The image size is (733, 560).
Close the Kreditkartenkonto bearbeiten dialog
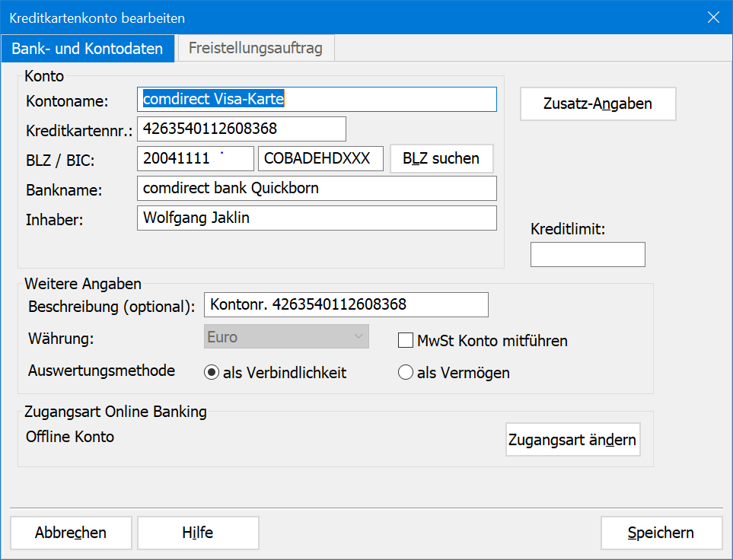713,17
